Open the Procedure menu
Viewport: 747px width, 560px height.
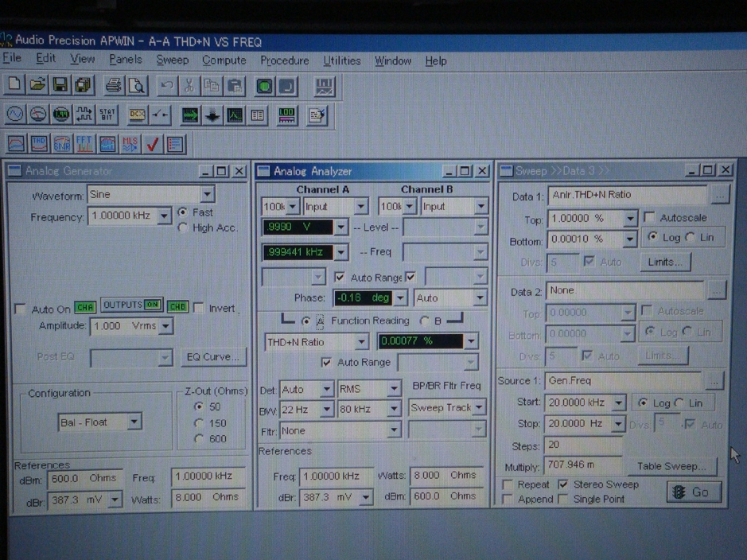pos(285,60)
